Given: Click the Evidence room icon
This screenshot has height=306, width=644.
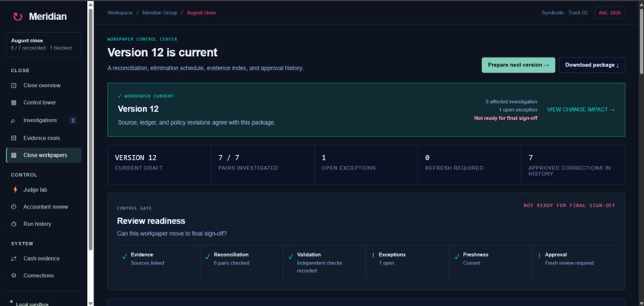Looking at the screenshot, I should click(x=14, y=138).
